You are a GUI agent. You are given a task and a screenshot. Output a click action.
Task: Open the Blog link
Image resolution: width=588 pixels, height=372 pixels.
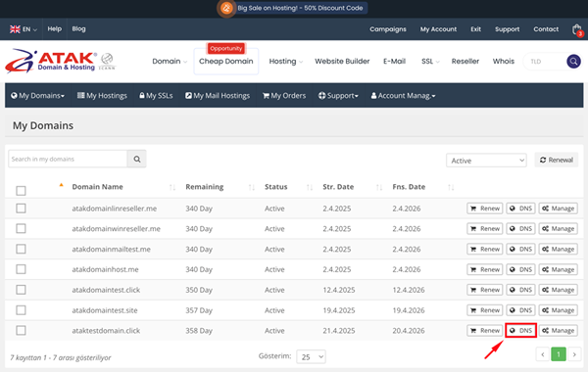(78, 28)
